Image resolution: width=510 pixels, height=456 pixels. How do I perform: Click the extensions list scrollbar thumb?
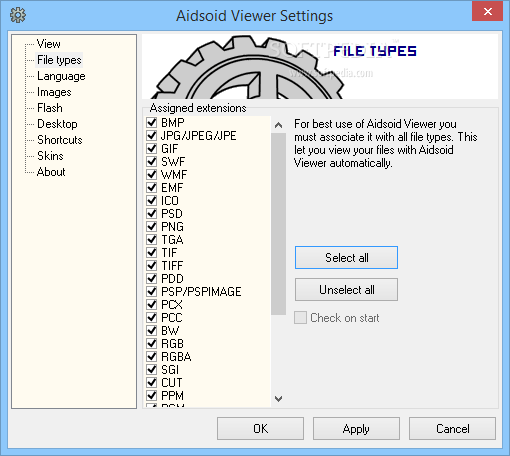(x=278, y=224)
